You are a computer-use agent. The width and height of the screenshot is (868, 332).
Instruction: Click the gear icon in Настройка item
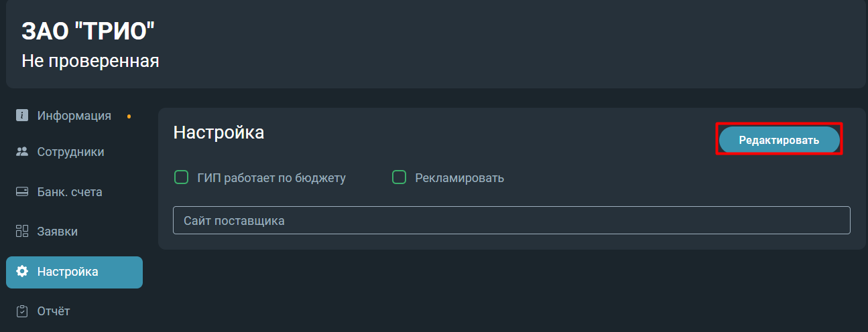22,272
